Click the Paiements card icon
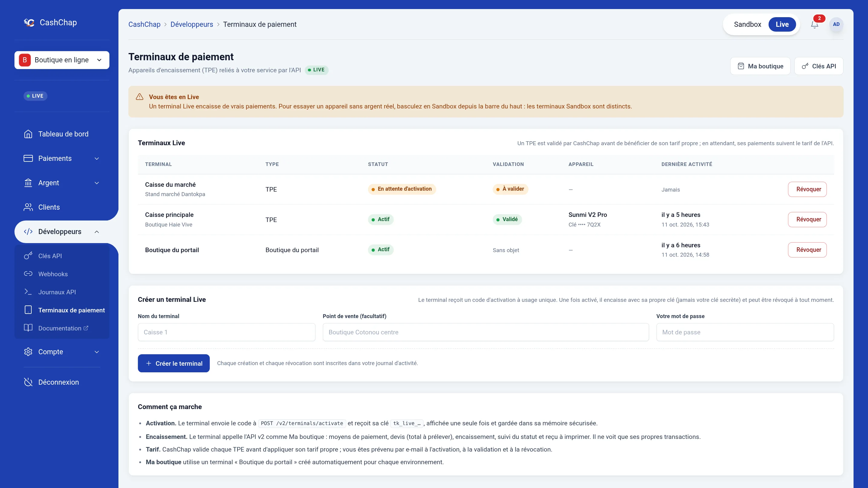 tap(28, 158)
